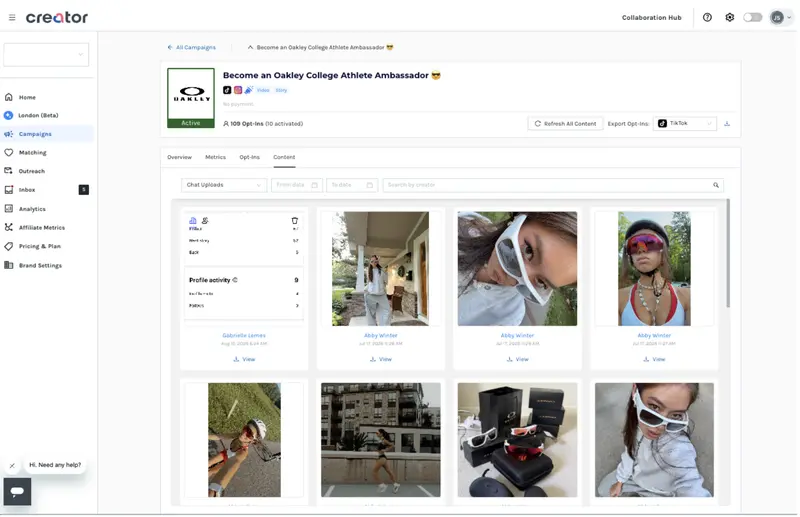Open Collaboration Hub

pyautogui.click(x=652, y=17)
